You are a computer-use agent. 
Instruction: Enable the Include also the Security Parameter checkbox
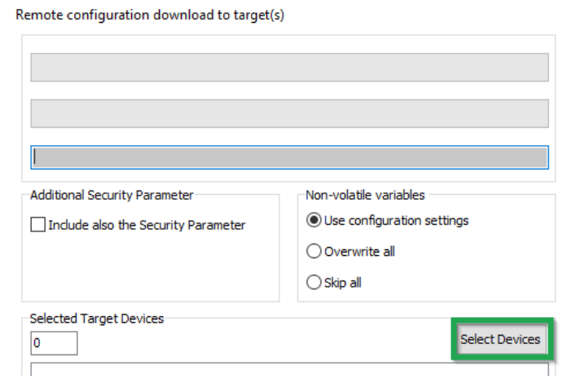37,226
